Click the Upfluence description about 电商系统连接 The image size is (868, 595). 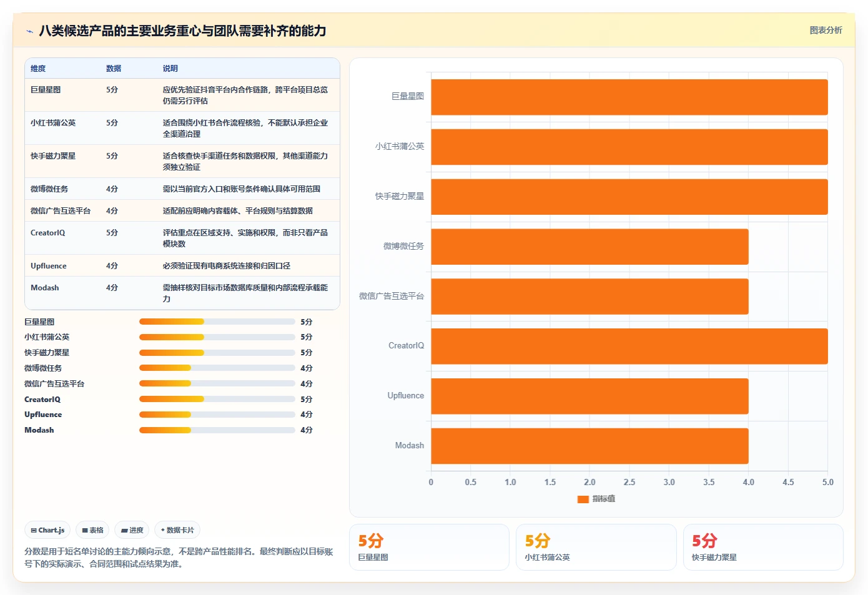227,266
